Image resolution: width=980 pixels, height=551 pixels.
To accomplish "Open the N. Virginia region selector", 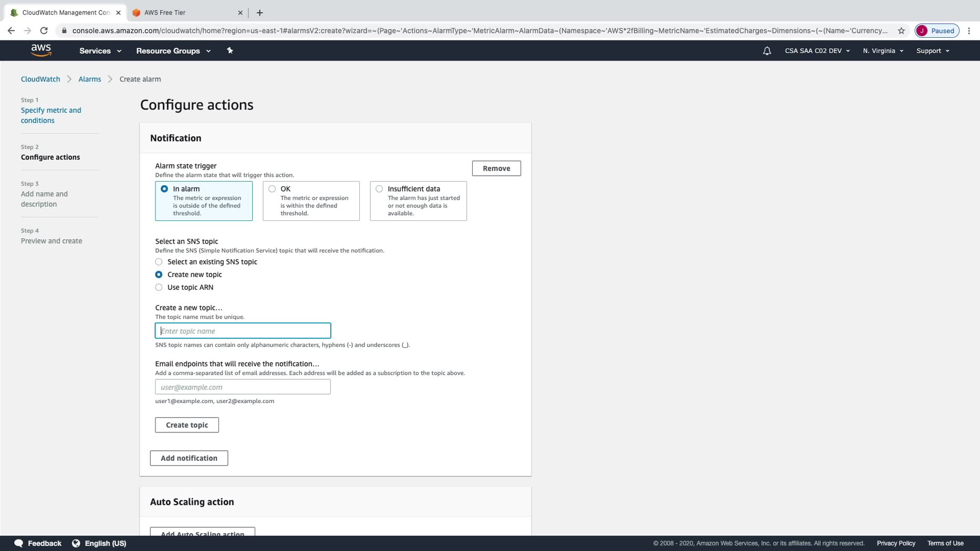I will tap(883, 51).
